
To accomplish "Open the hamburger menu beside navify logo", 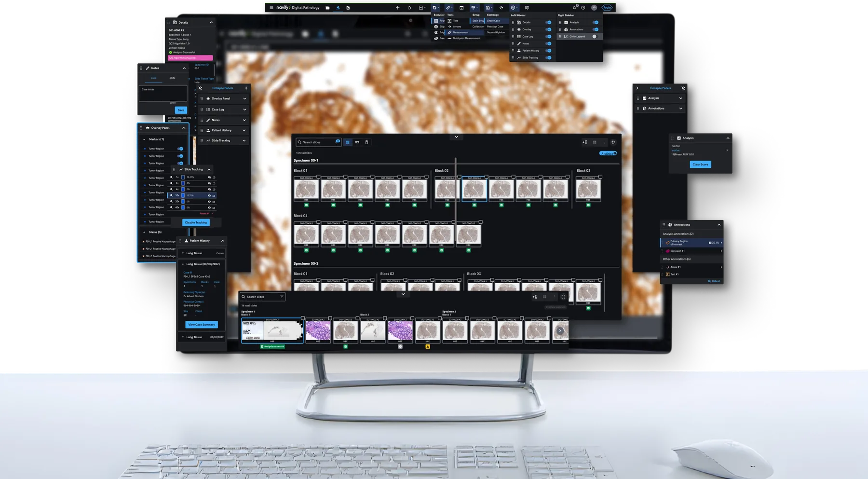I will (x=271, y=8).
